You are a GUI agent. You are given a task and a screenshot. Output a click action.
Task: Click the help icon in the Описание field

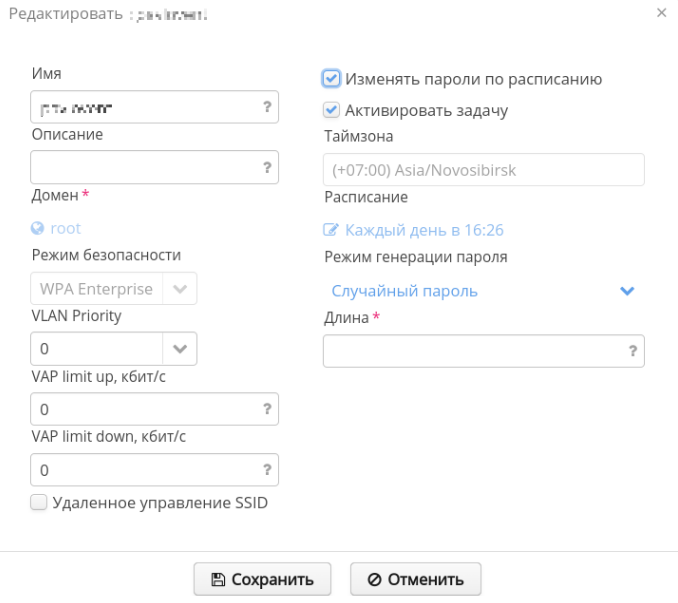(x=267, y=167)
